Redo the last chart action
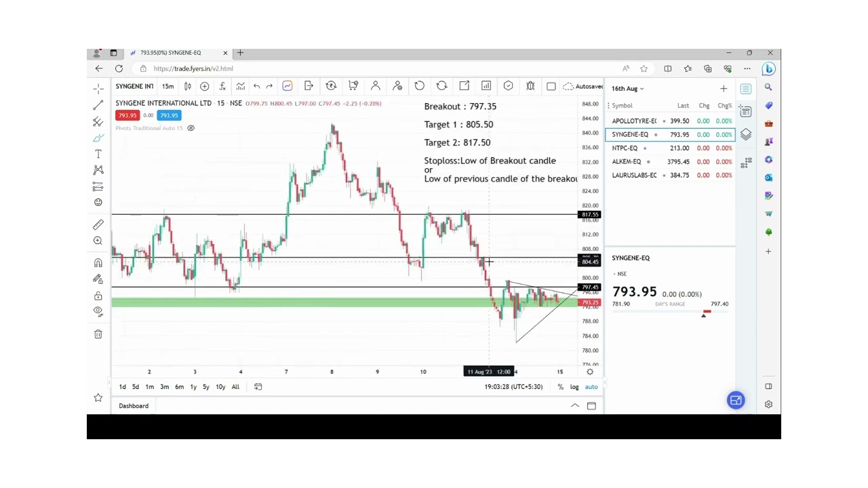Viewport: 868px width, 488px height. click(x=269, y=86)
